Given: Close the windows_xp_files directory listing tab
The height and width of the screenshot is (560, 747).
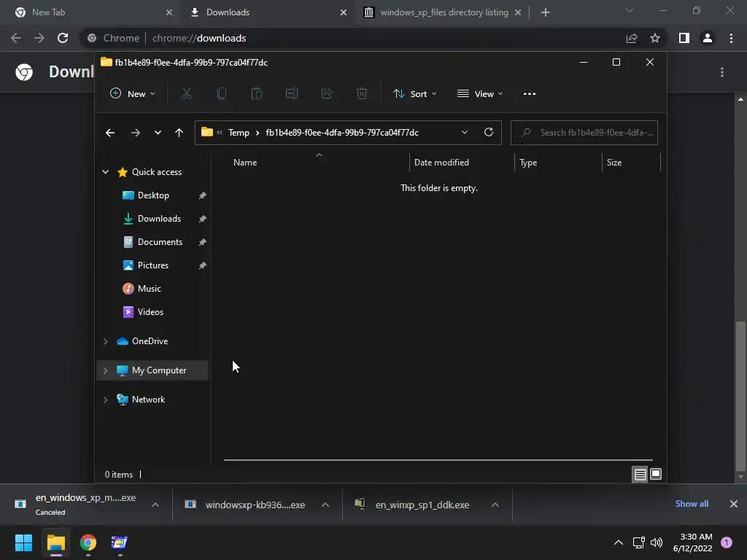Looking at the screenshot, I should pos(518,12).
